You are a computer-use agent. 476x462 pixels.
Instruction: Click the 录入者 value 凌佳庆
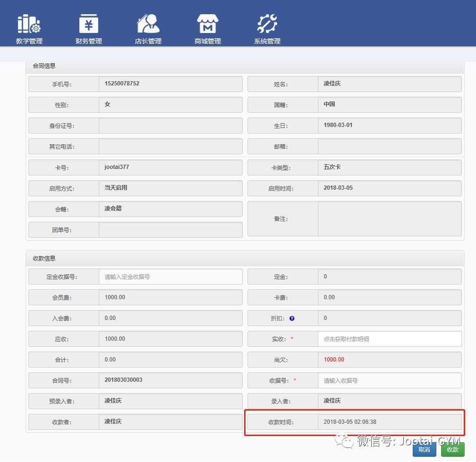tap(332, 401)
